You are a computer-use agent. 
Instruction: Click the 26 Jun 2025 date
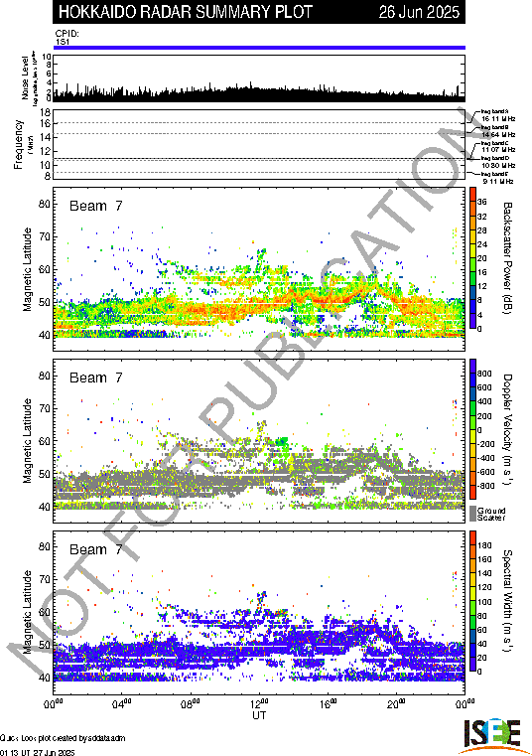pyautogui.click(x=419, y=12)
